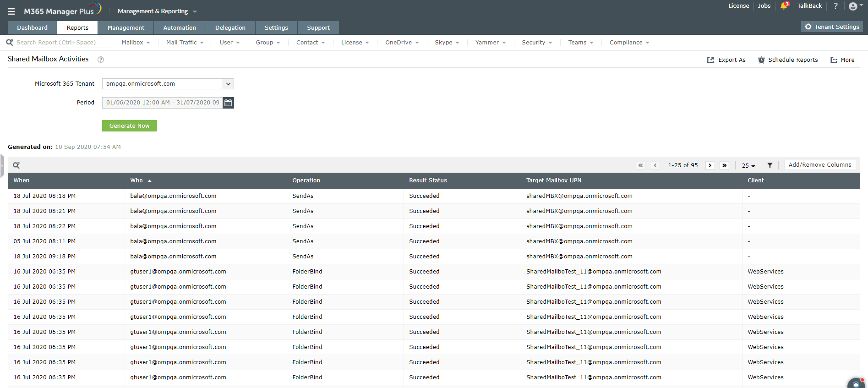Change the 25 rows-per-page dropdown
868x388 pixels.
point(748,165)
